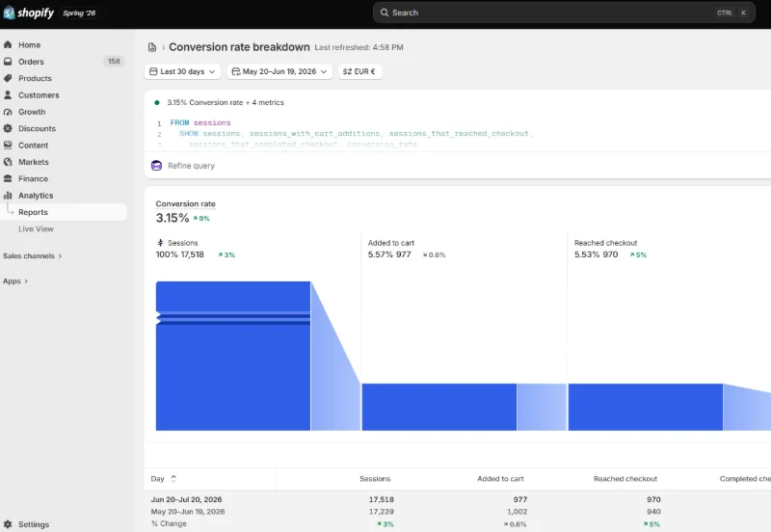Viewport: 771px width, 532px height.
Task: Click the calendar icon in Last 30 days
Action: coord(153,71)
